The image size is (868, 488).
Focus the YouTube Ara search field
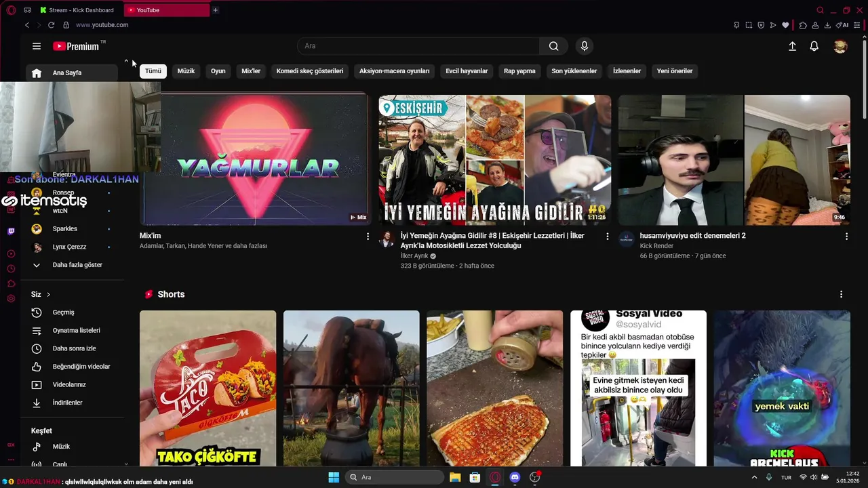[418, 46]
